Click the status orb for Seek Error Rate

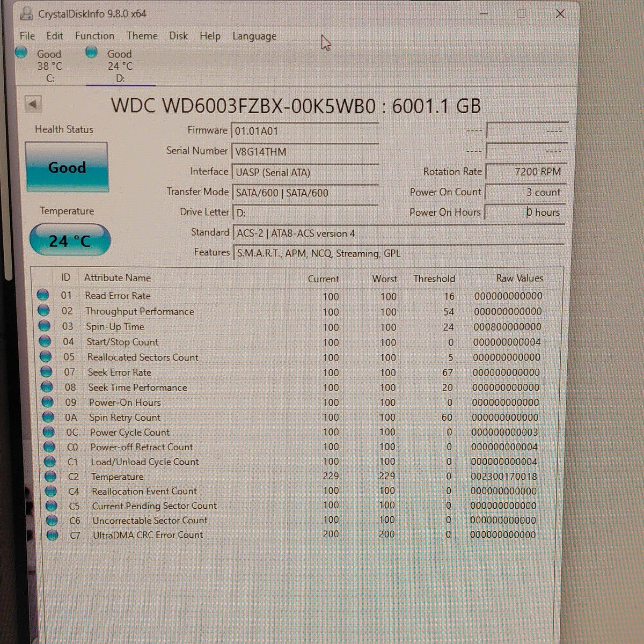pyautogui.click(x=46, y=371)
